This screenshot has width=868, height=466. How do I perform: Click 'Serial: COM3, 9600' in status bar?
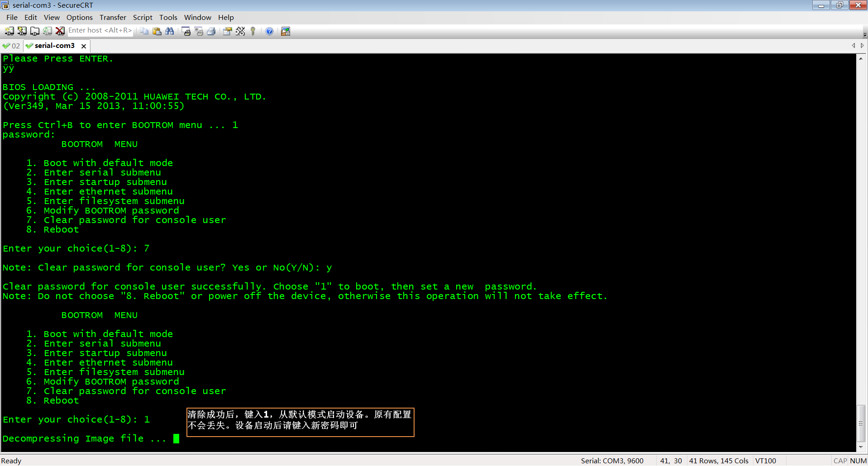pyautogui.click(x=612, y=461)
